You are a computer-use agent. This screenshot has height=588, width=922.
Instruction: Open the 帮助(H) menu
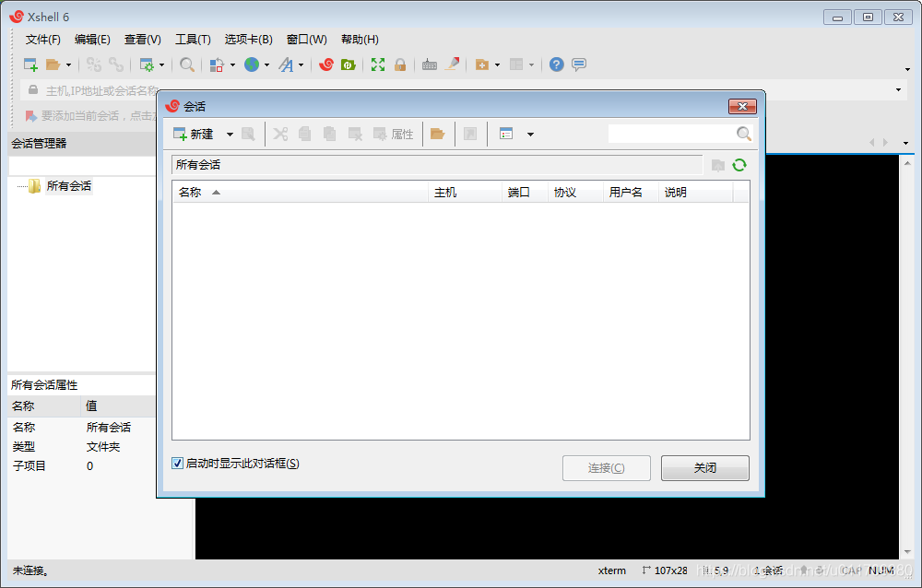tap(360, 40)
